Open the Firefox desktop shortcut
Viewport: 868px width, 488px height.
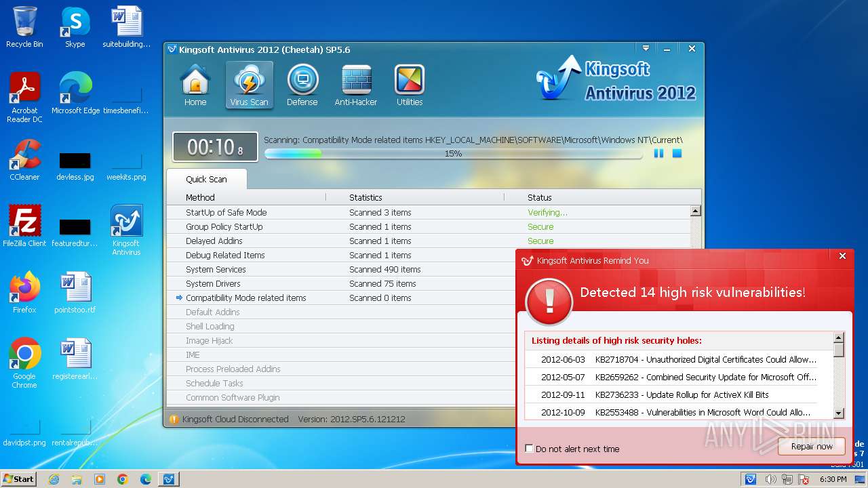[24, 293]
